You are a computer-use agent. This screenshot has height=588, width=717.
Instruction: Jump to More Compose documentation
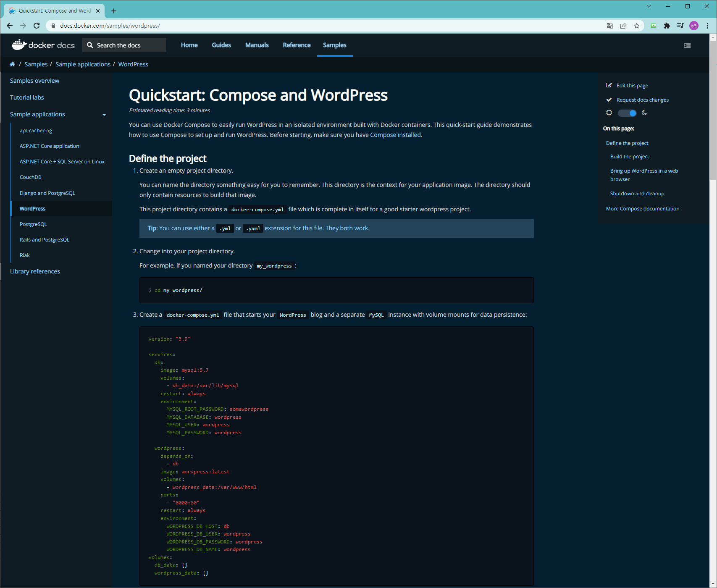643,209
